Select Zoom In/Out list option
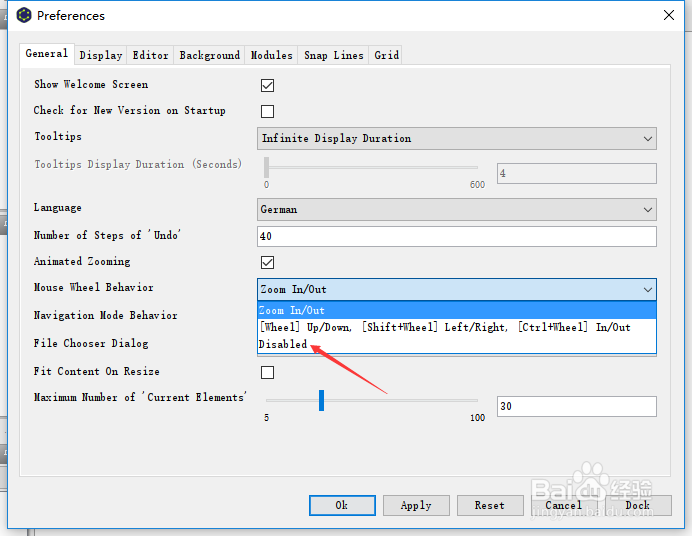Screen dimensions: 692x536 (x=457, y=310)
